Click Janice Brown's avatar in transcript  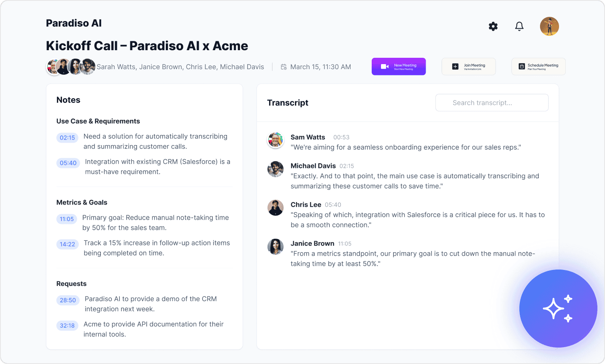tap(275, 247)
